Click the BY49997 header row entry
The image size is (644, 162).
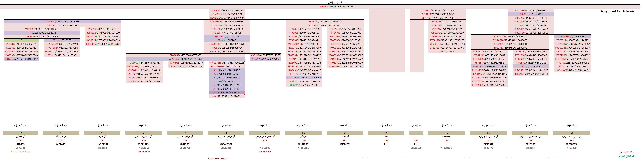337,7
